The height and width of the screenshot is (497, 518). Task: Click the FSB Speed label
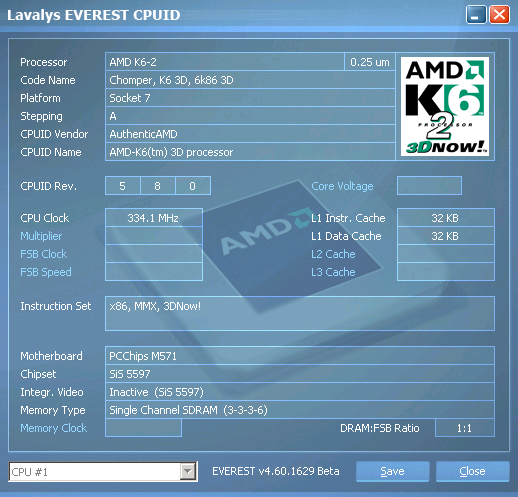pos(46,272)
